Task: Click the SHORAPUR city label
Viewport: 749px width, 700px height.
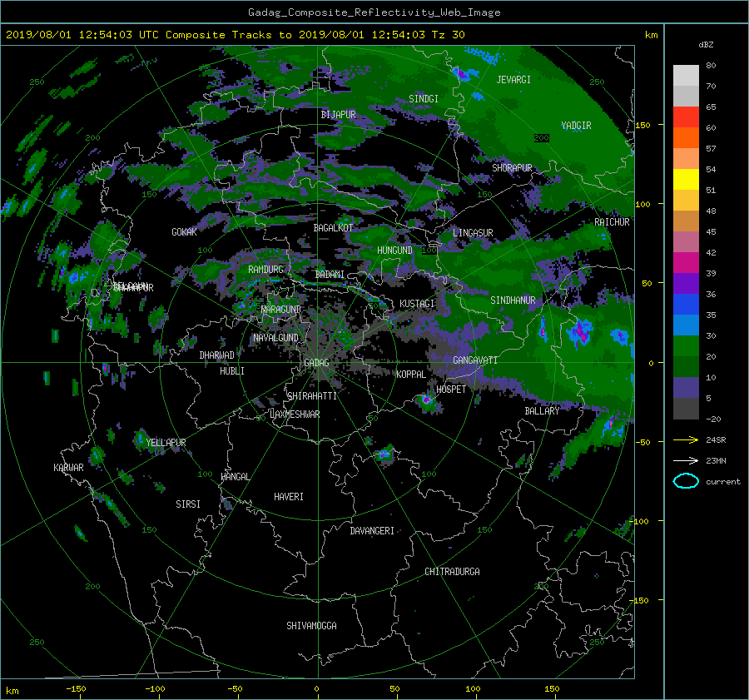Action: [x=512, y=168]
